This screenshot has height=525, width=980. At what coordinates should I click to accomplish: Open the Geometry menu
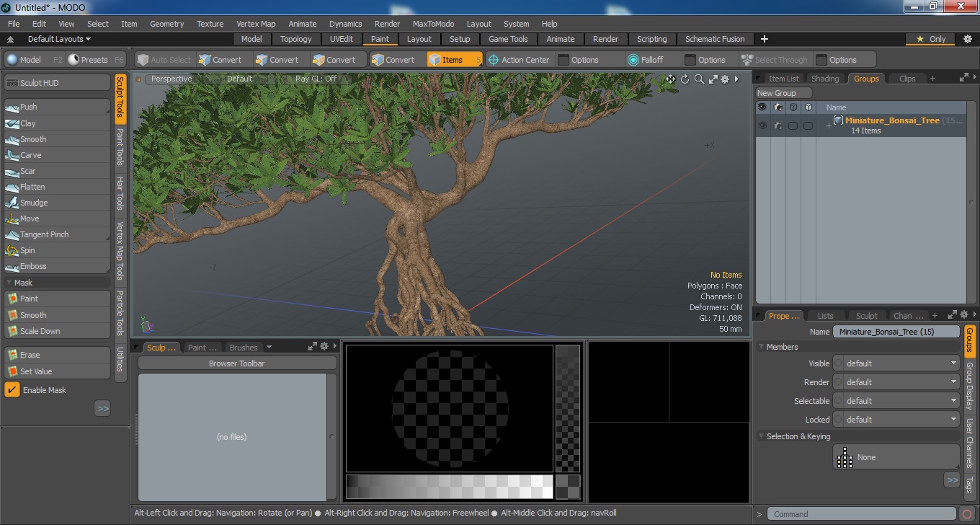(166, 24)
